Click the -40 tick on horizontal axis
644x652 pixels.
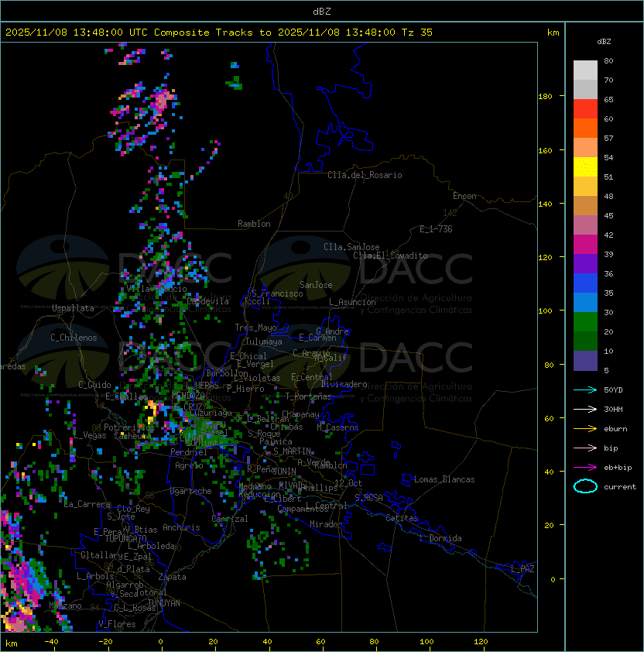[51, 642]
